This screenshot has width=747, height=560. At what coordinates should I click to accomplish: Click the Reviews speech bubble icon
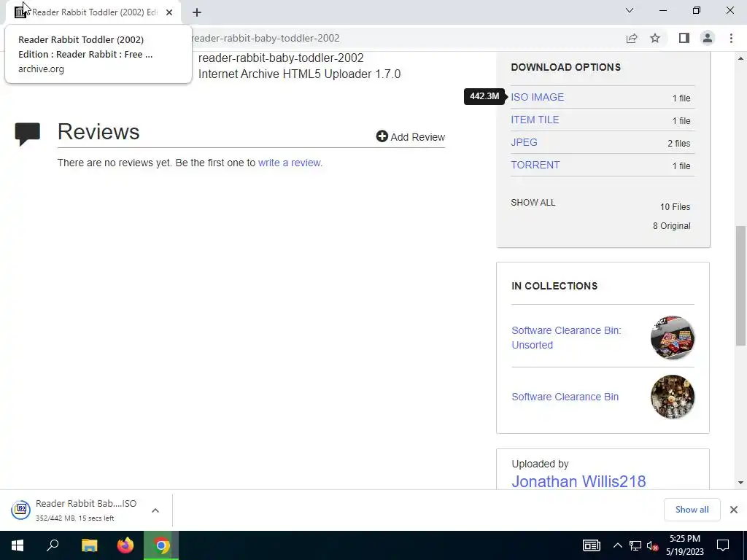(x=28, y=134)
